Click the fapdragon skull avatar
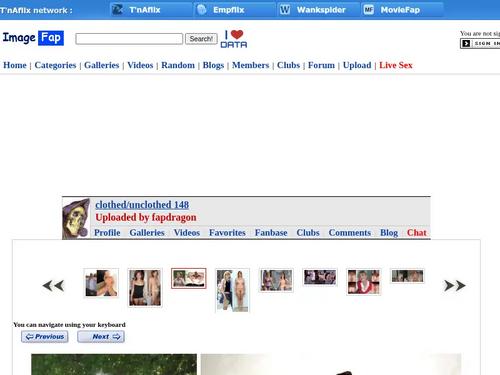This screenshot has height=375, width=500. pos(76,218)
